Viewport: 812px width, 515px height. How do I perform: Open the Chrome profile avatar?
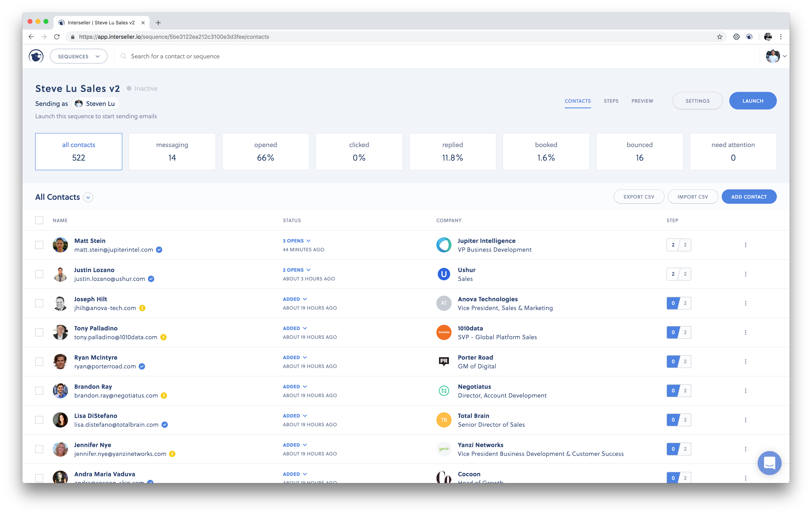(768, 37)
